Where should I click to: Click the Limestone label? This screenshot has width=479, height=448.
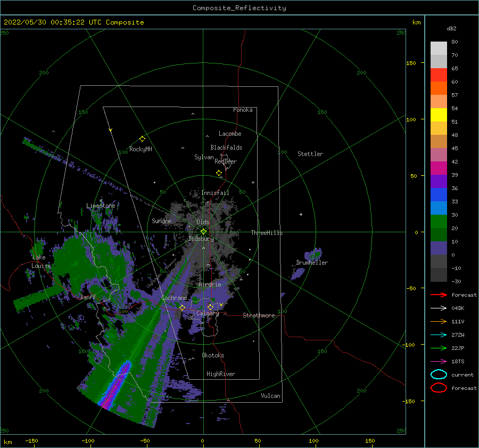pyautogui.click(x=101, y=206)
